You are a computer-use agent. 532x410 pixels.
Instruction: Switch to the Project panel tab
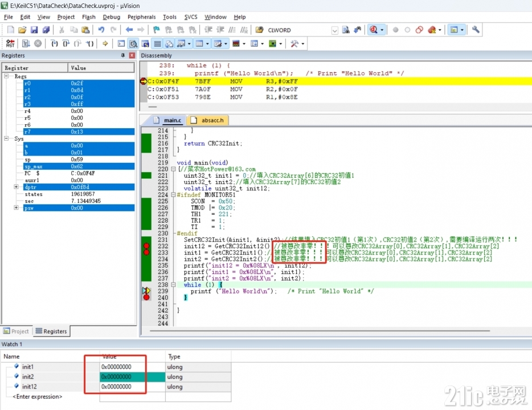tap(17, 331)
